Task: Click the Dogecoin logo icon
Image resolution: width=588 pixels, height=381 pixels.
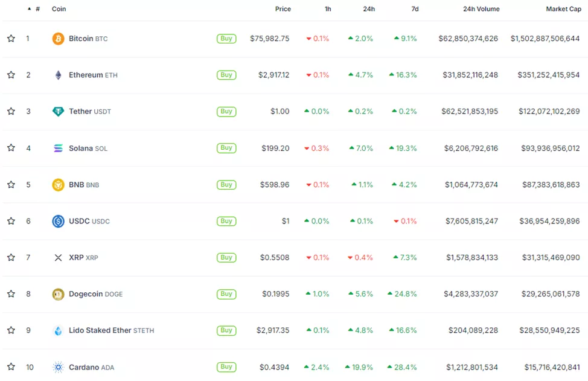Action: click(x=58, y=294)
